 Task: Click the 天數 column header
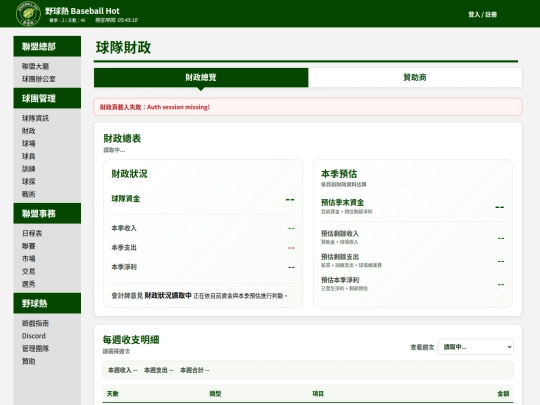(x=113, y=394)
